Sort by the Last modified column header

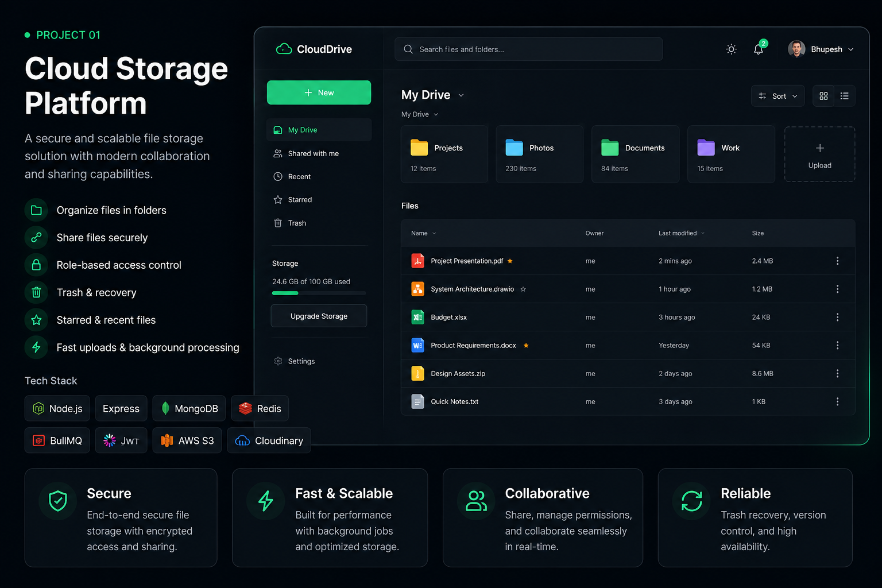click(682, 233)
